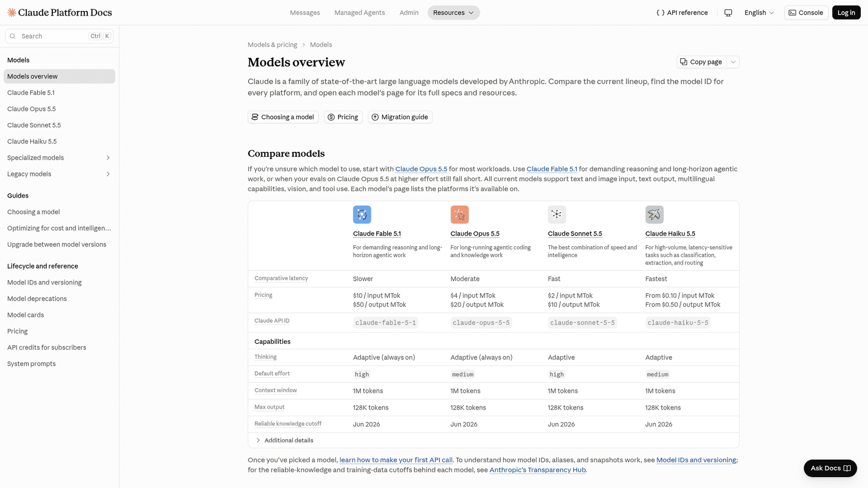Click the Claude Sonnet 5.5 model icon
The width and height of the screenshot is (868, 488).
[x=556, y=214]
